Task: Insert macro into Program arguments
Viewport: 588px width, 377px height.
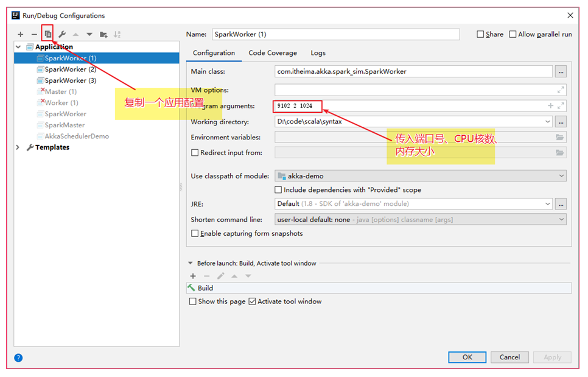Action: pos(550,106)
